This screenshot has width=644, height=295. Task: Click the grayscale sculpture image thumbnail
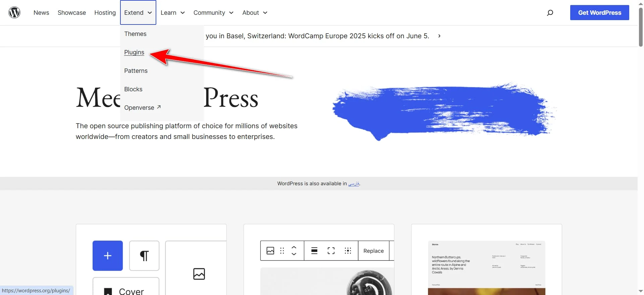click(x=327, y=281)
